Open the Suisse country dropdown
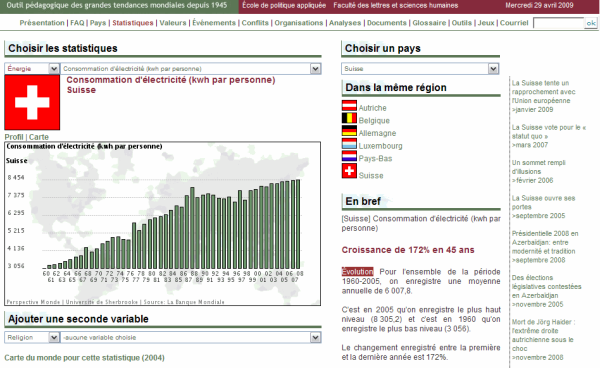Image resolution: width=600 pixels, height=368 pixels. (x=420, y=68)
